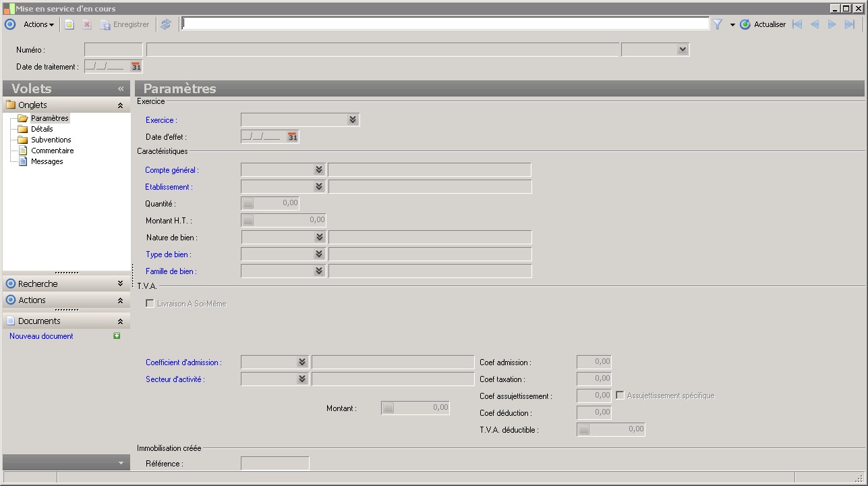The height and width of the screenshot is (486, 868).
Task: Click the Référence input field
Action: [274, 464]
